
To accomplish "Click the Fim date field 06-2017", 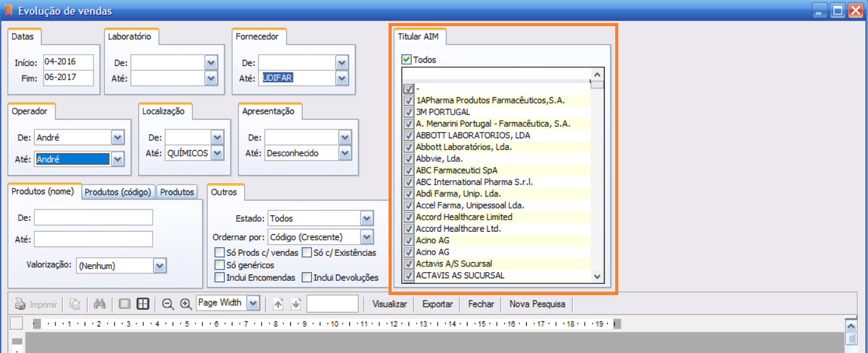I will (x=68, y=78).
